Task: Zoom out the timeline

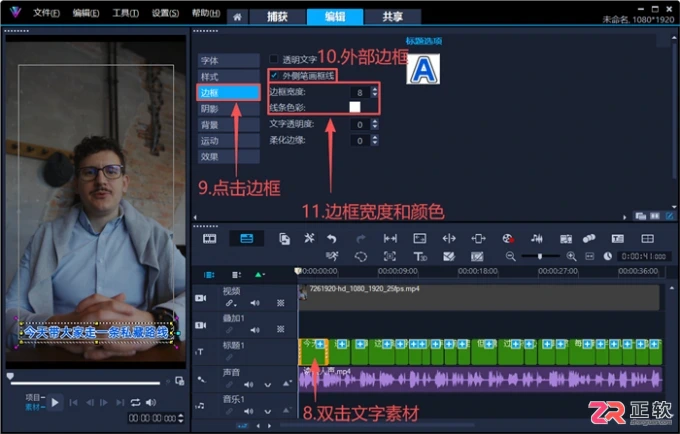Action: 510,257
